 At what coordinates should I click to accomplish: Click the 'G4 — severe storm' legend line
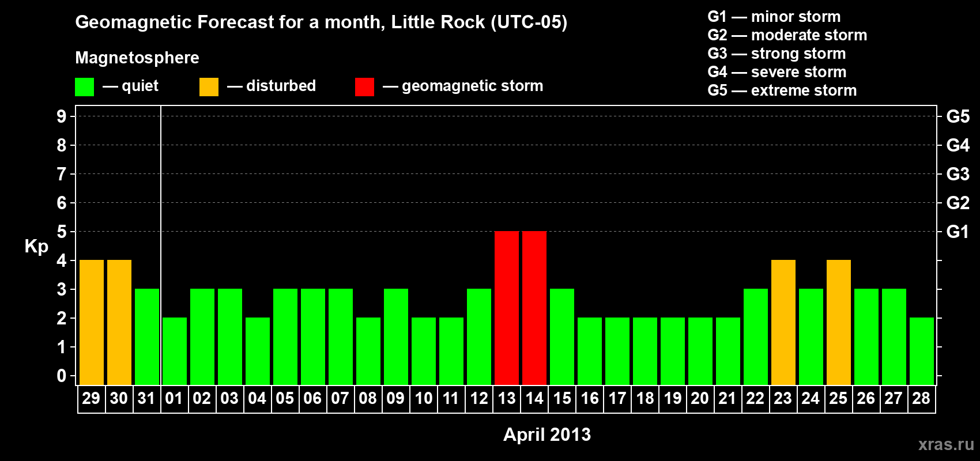tap(777, 72)
